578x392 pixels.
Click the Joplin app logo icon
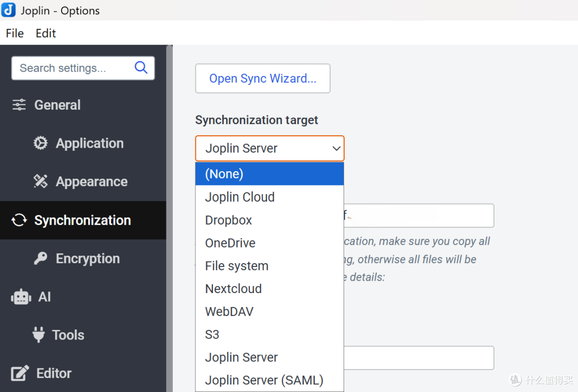9,10
